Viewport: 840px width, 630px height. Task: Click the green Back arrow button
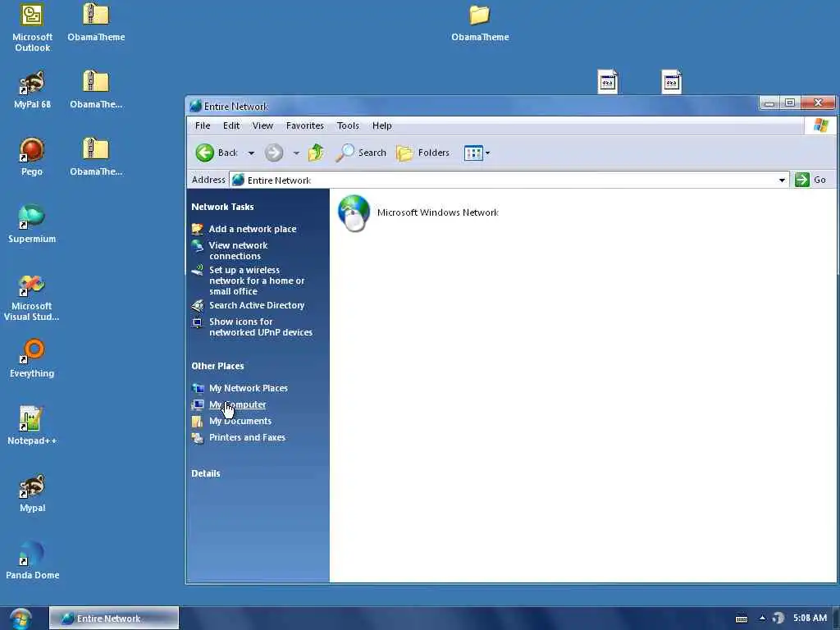(204, 153)
